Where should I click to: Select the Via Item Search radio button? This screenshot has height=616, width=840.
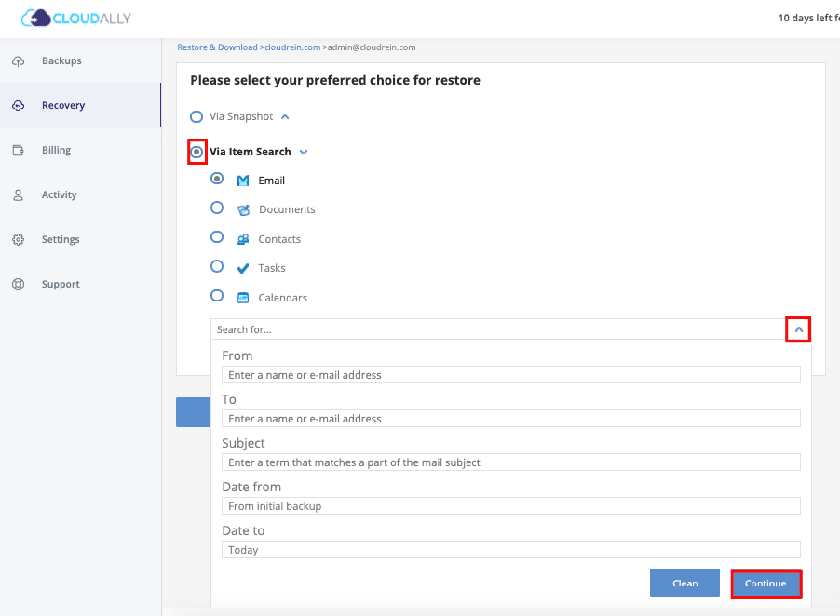click(196, 152)
